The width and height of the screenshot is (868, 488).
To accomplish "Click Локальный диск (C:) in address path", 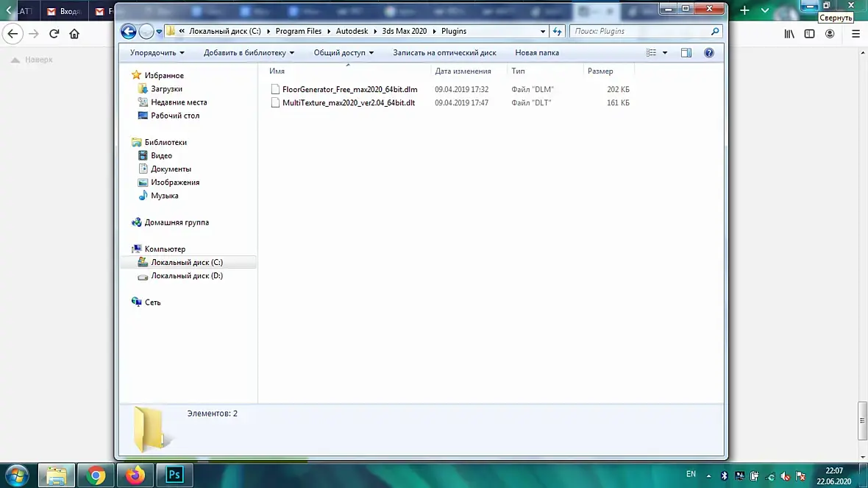I will pyautogui.click(x=225, y=31).
